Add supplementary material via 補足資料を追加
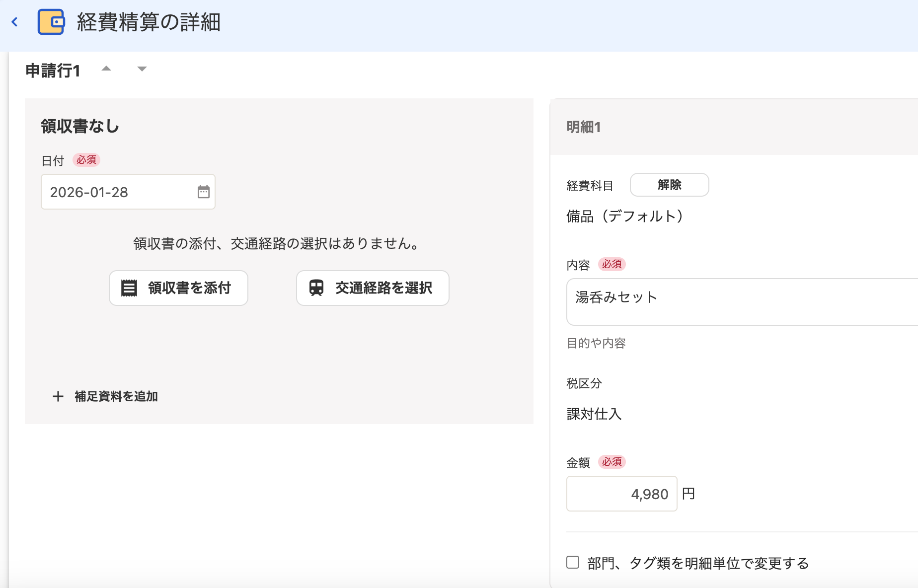This screenshot has width=918, height=588. [x=105, y=396]
